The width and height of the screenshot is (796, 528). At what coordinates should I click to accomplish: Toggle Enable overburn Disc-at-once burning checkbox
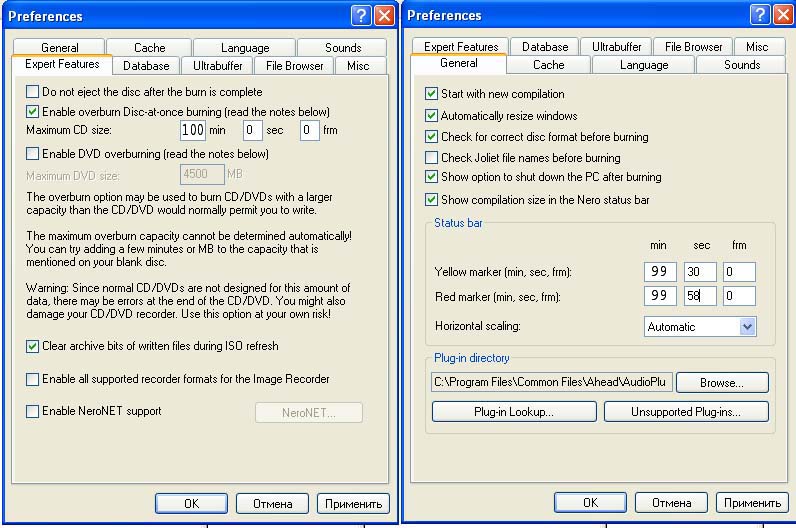coord(33,112)
